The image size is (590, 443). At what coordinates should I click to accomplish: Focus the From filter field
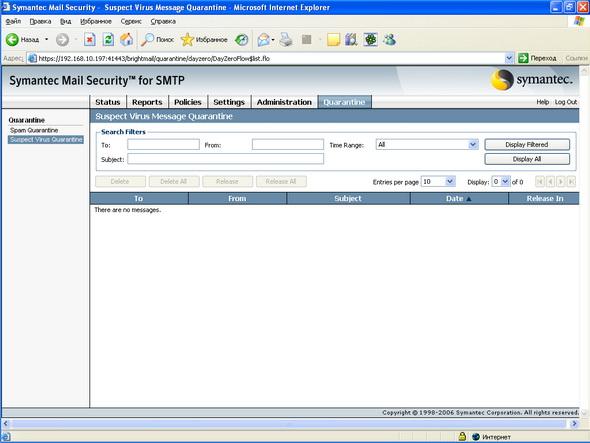pyautogui.click(x=288, y=145)
